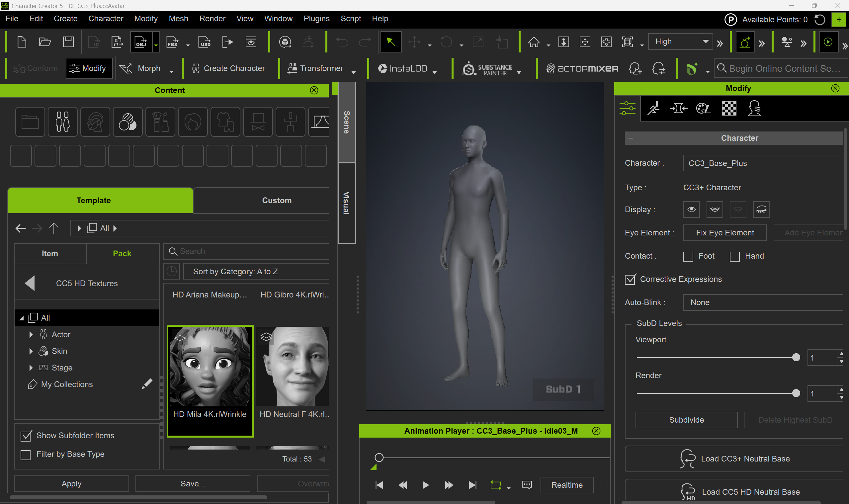
Task: Toggle the loop playback button
Action: pyautogui.click(x=495, y=485)
